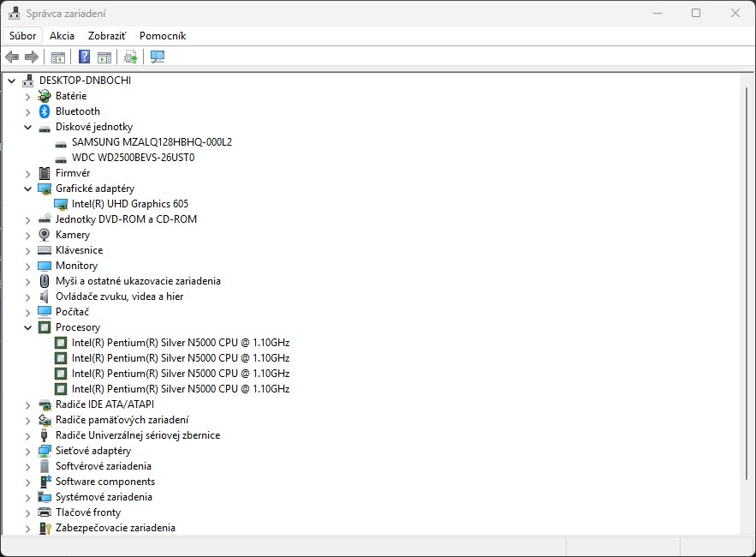This screenshot has height=557, width=756.
Task: Click the Forward navigation arrow
Action: pyautogui.click(x=30, y=57)
